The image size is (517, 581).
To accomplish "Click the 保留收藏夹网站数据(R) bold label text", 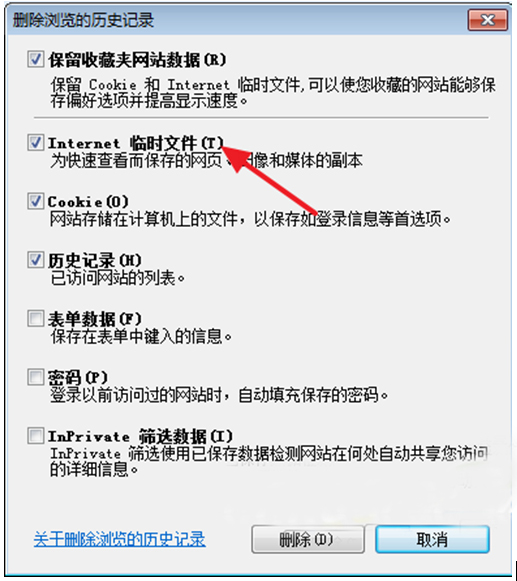I will click(x=137, y=60).
